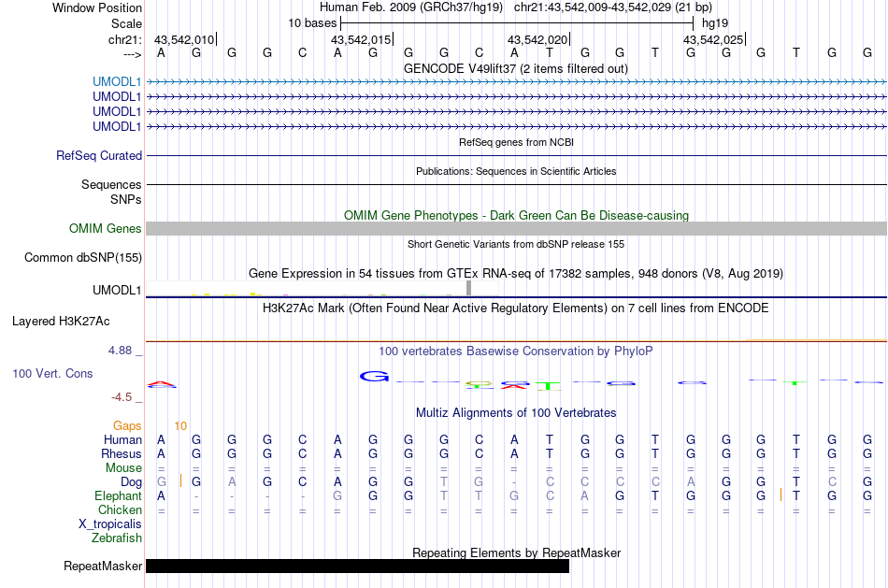Click the large blue G in PhyloP conservation logo
The width and height of the screenshot is (888, 588).
coord(374,376)
